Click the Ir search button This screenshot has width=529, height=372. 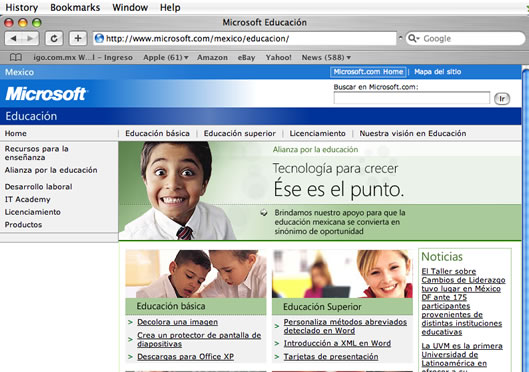pos(502,99)
